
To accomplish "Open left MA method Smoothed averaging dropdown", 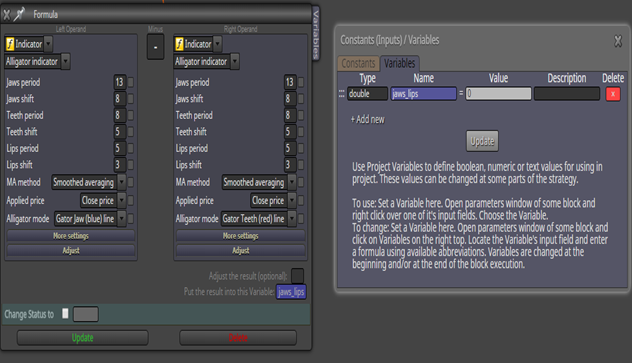I will tap(89, 182).
